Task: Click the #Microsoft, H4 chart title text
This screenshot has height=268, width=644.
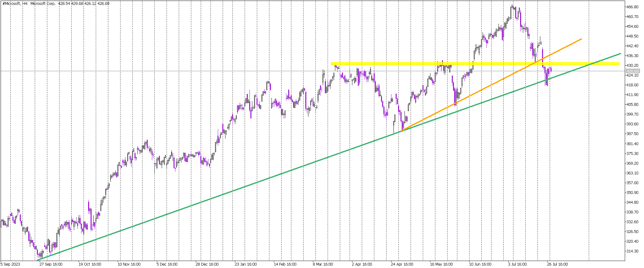Action: (56, 4)
